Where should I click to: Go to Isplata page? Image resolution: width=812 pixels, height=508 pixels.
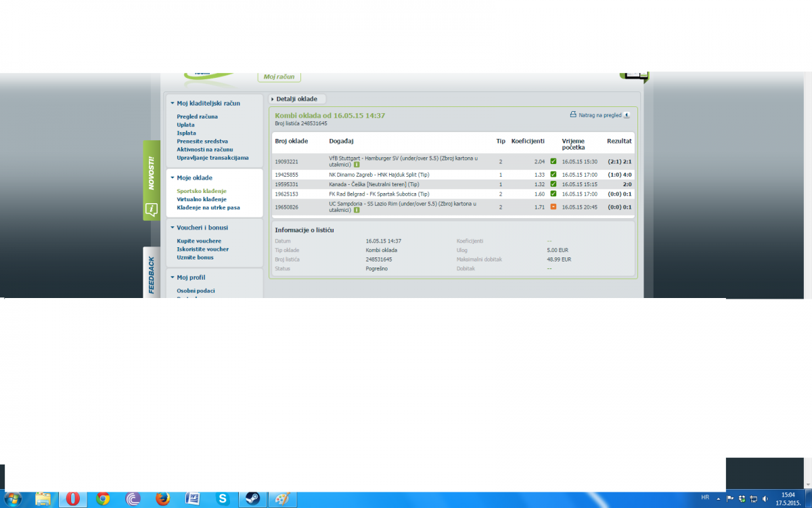[x=186, y=133]
